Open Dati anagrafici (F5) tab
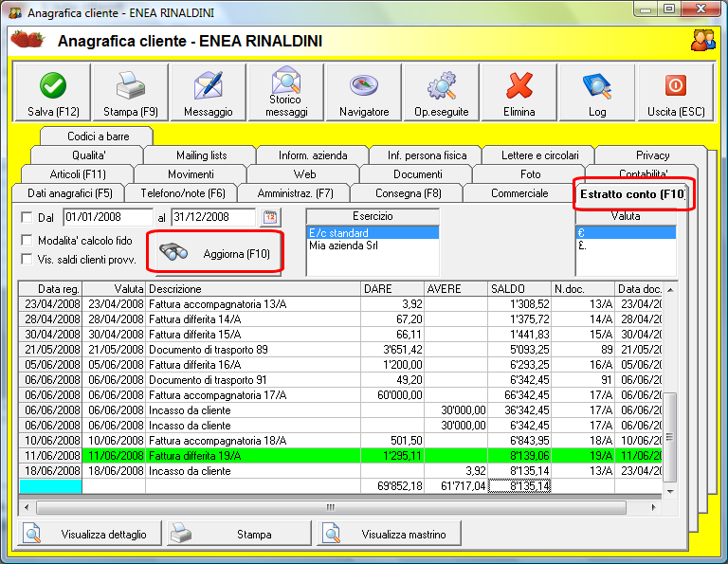The image size is (728, 564). tap(69, 193)
